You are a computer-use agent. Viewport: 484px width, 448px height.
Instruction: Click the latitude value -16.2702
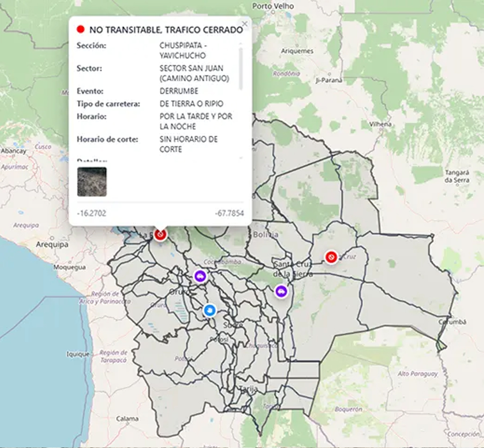[x=92, y=213]
